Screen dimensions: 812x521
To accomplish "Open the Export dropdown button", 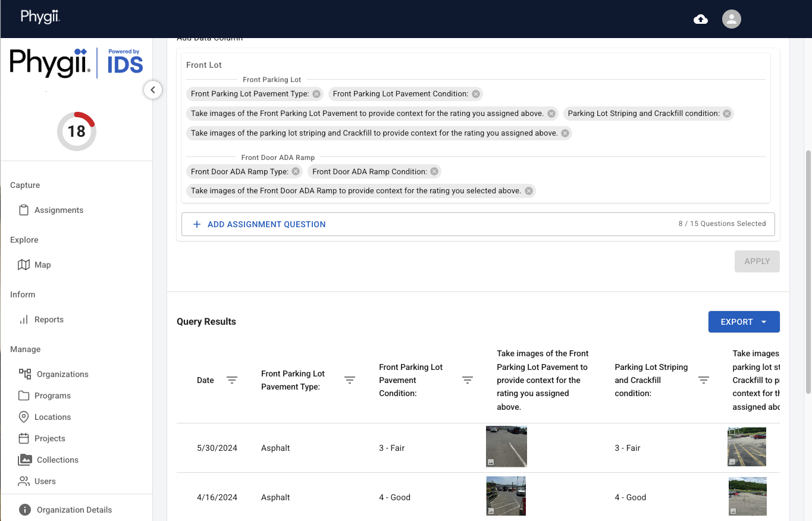I will (x=744, y=322).
